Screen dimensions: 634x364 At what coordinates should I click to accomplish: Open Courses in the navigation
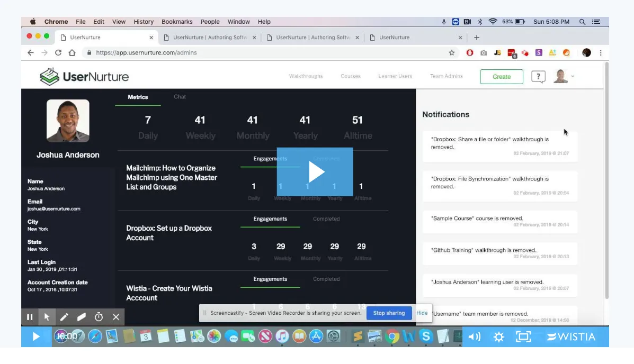coord(351,76)
